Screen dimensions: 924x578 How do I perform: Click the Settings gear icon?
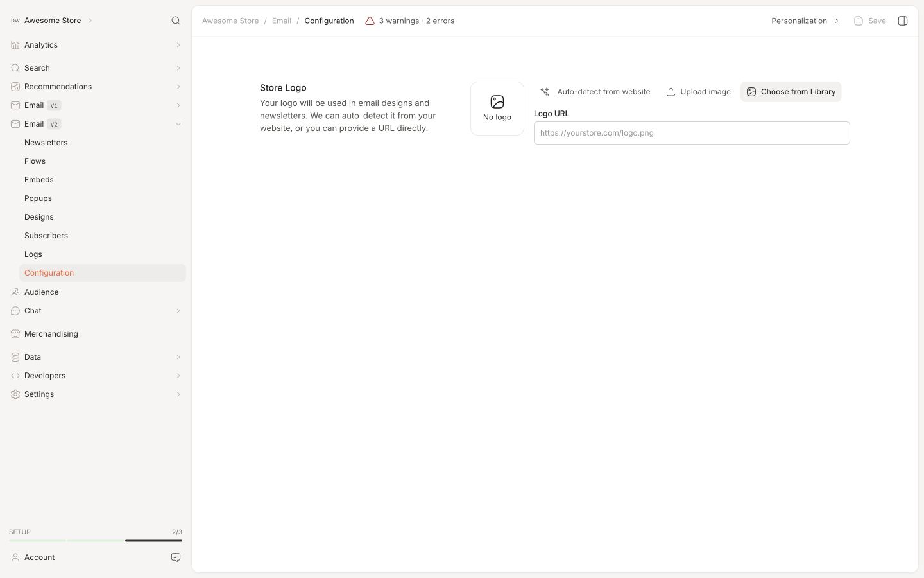15,394
